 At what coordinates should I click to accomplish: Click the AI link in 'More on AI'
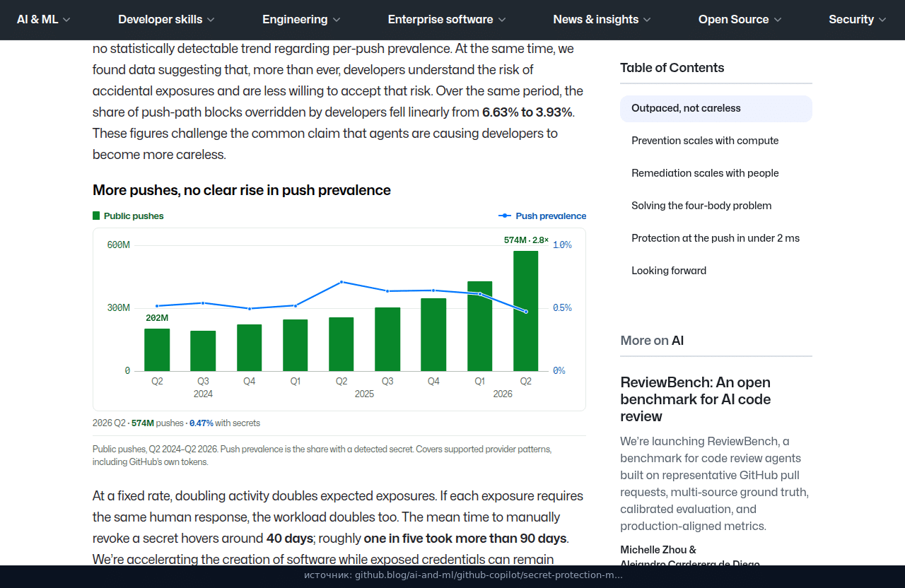pyautogui.click(x=677, y=341)
